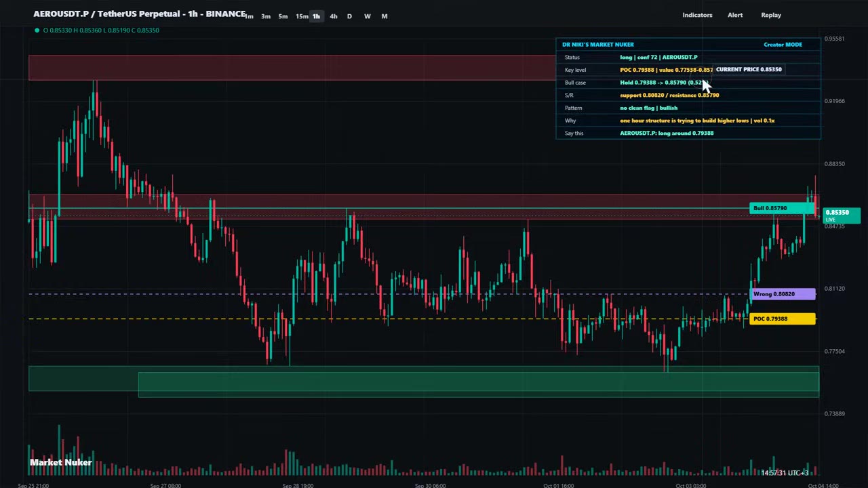Click the live price tag 0.85350
The width and height of the screenshot is (868, 488).
pyautogui.click(x=842, y=216)
